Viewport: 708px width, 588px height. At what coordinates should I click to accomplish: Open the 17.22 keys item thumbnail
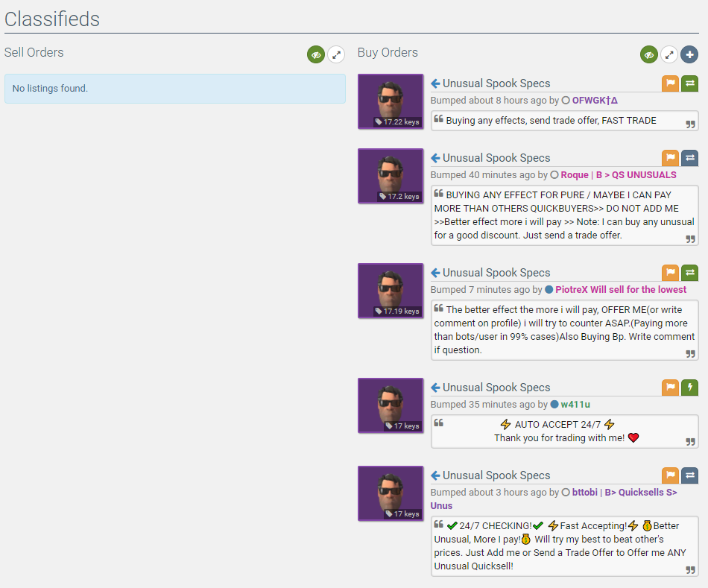tap(391, 101)
